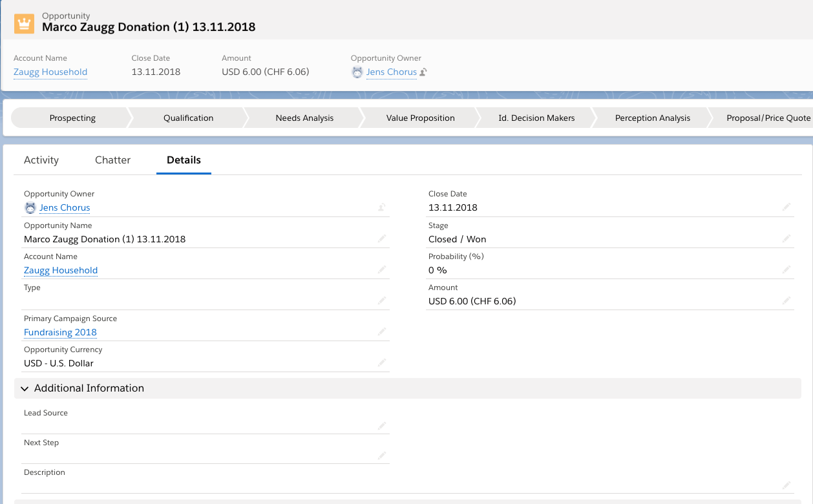The image size is (813, 504).
Task: Click edit pencil for Amount field
Action: click(787, 301)
